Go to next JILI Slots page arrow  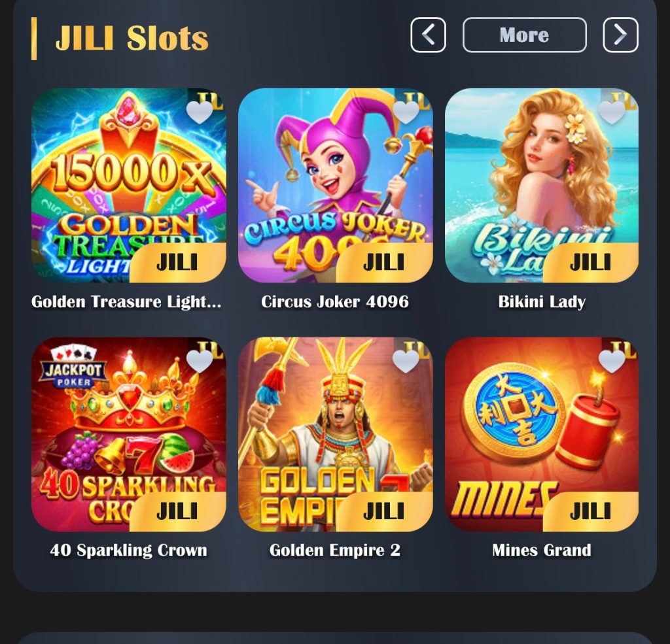pos(620,35)
